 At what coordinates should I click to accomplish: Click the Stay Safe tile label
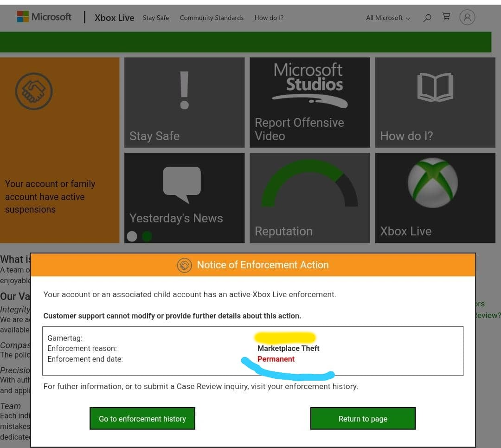coord(154,136)
